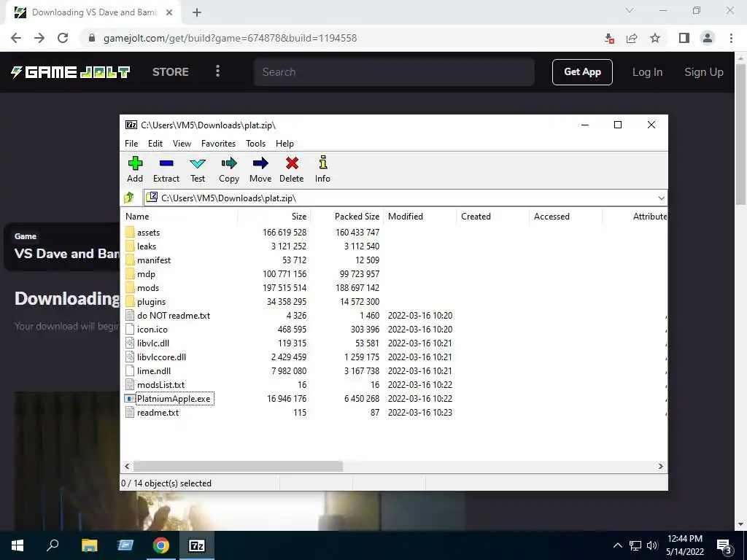Sort by the Modified column header
The width and height of the screenshot is (747, 560).
pyautogui.click(x=419, y=216)
